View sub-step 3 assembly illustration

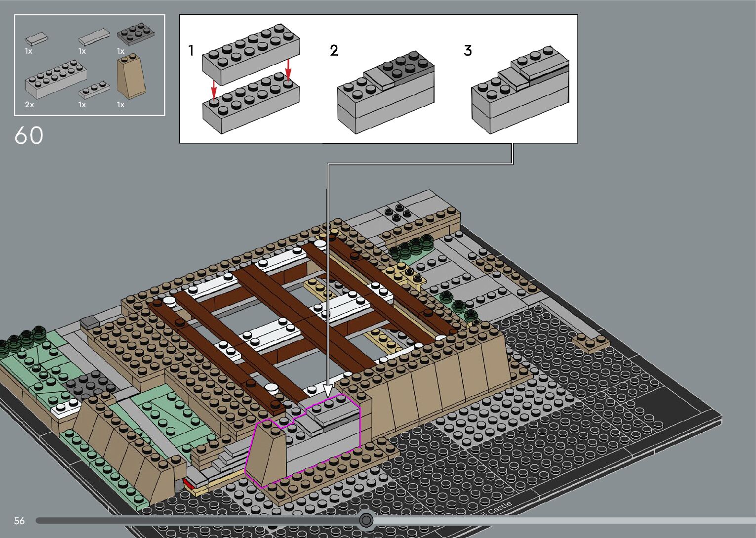point(520,90)
